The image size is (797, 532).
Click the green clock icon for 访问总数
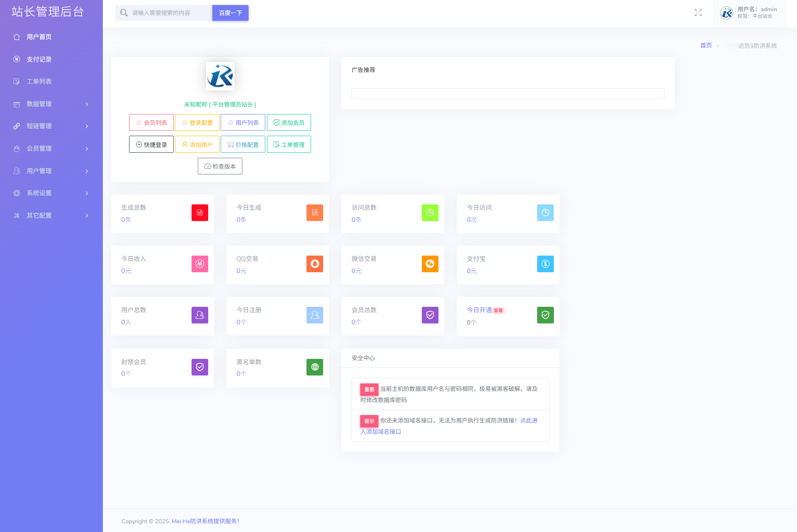pos(430,213)
